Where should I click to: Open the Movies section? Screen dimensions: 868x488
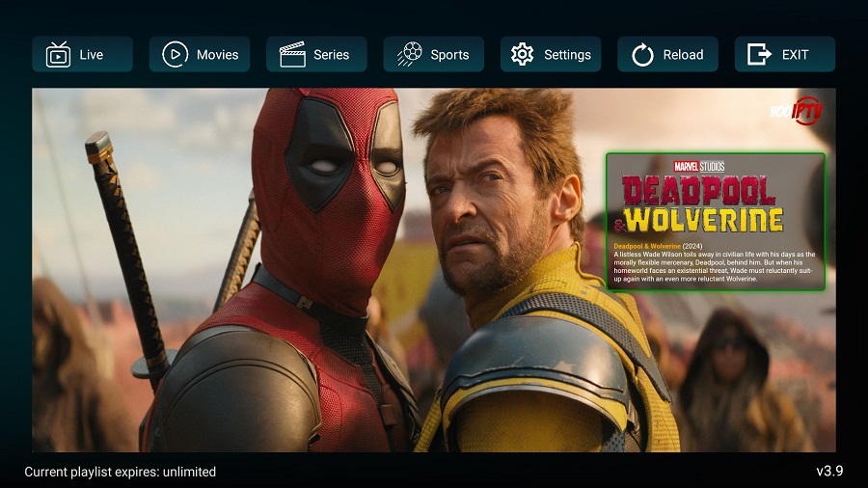[x=200, y=54]
